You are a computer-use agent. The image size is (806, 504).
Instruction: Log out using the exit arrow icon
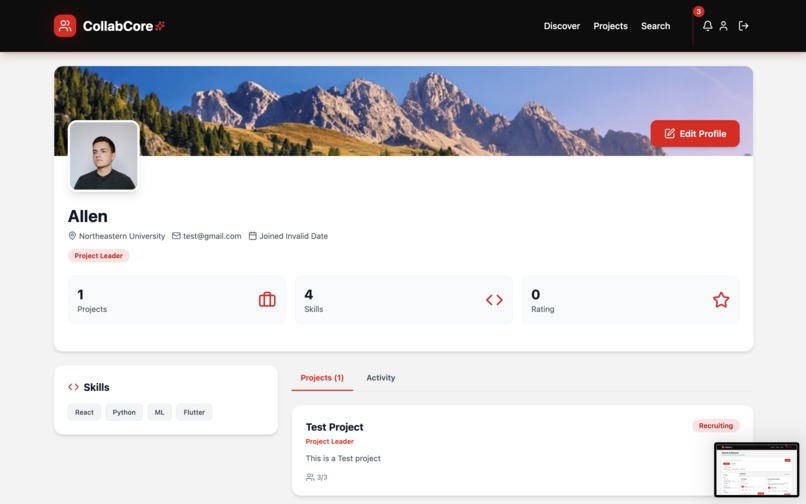(x=743, y=26)
